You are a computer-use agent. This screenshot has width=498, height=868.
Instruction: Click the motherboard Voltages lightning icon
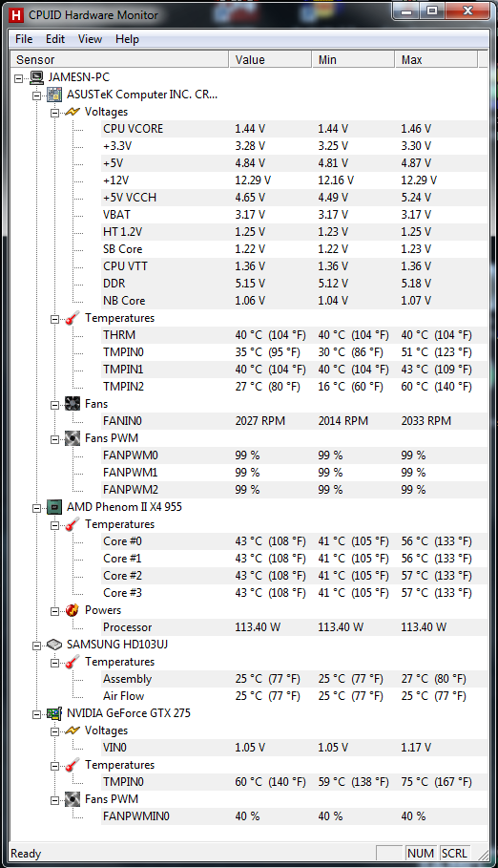click(73, 112)
